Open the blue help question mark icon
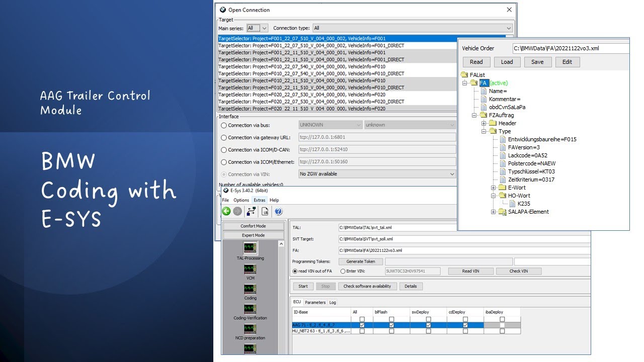644x362 pixels. pyautogui.click(x=279, y=212)
